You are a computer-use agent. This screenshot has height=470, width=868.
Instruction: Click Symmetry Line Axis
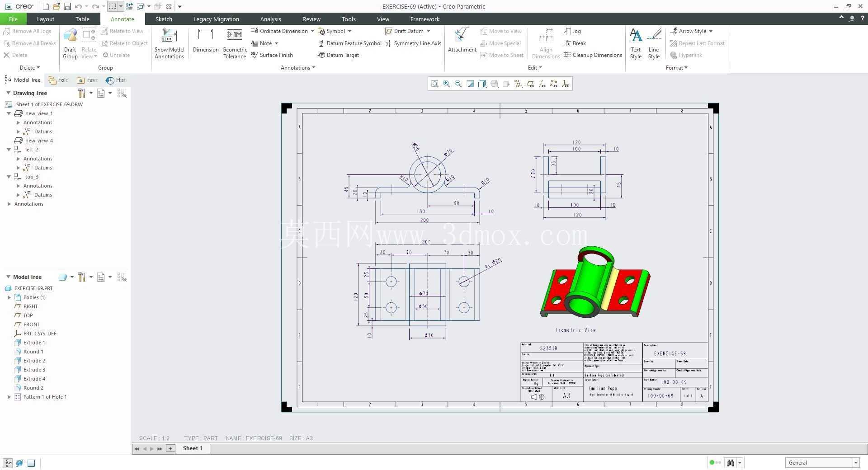click(413, 43)
